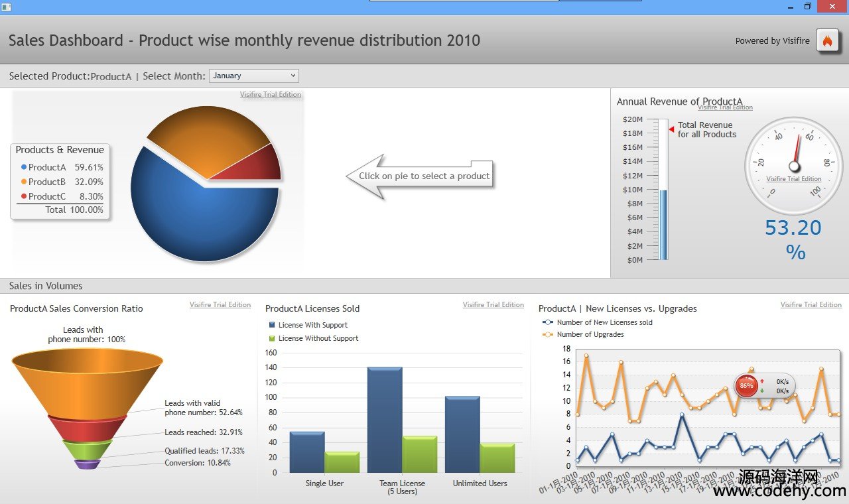Open the Select Month dropdown
This screenshot has width=849, height=504.
pyautogui.click(x=254, y=76)
